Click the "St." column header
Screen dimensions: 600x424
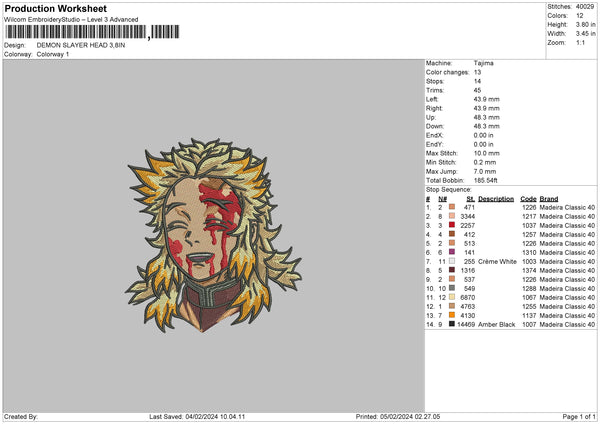[x=471, y=199]
